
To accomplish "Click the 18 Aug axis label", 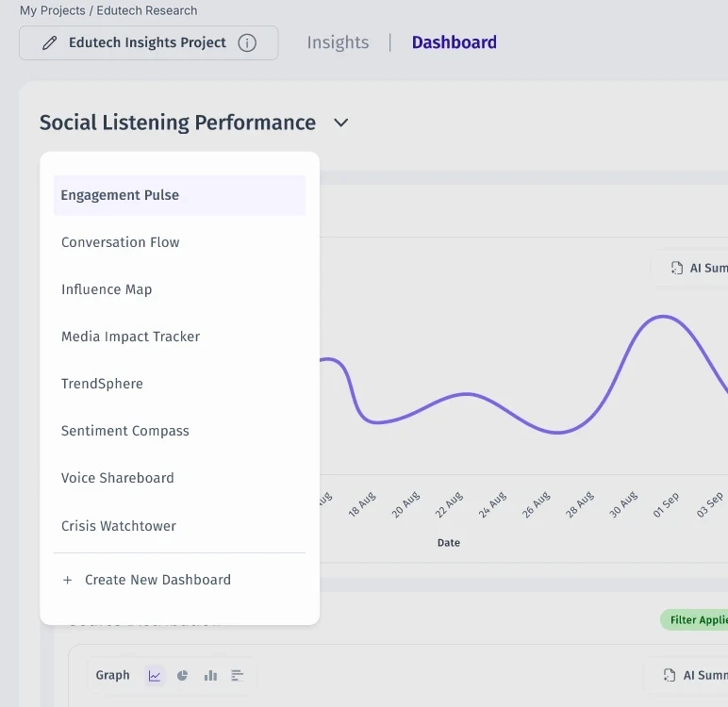I will tap(362, 504).
